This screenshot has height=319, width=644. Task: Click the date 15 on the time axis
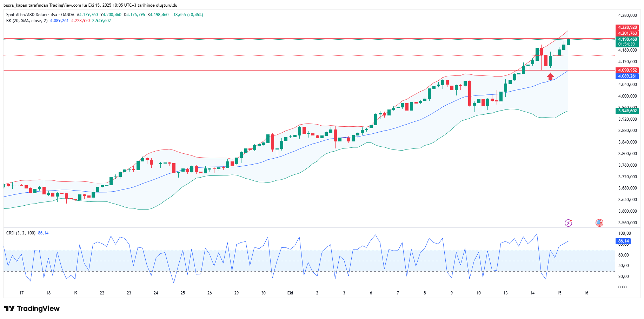coord(559,293)
